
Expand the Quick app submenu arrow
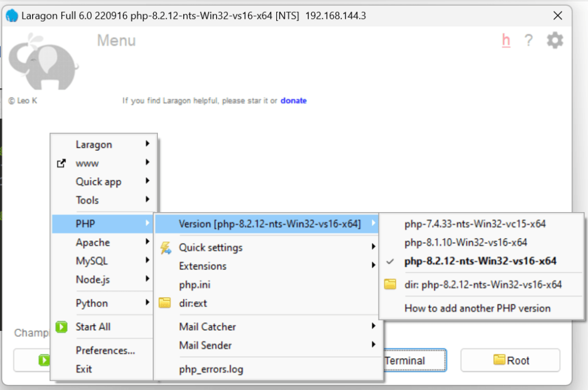point(148,181)
